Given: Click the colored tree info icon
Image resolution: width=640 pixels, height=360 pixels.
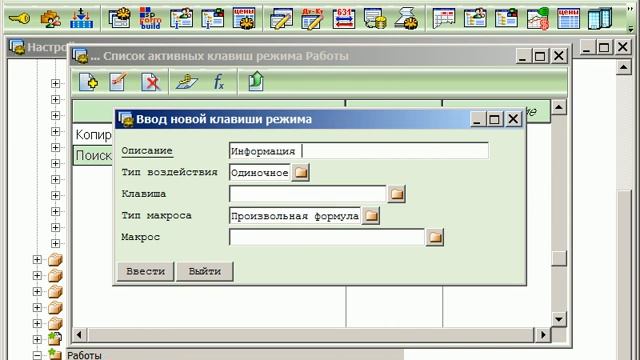Looking at the screenshot, I should click(x=213, y=18).
